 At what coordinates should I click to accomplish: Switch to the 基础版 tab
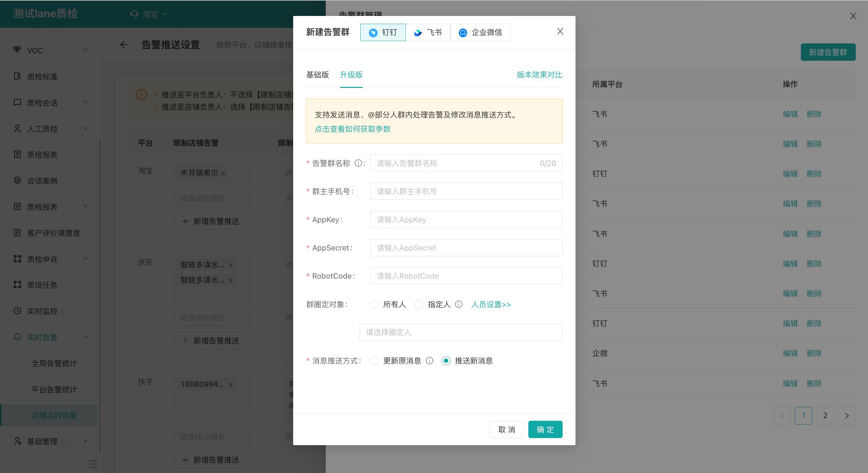coord(318,75)
